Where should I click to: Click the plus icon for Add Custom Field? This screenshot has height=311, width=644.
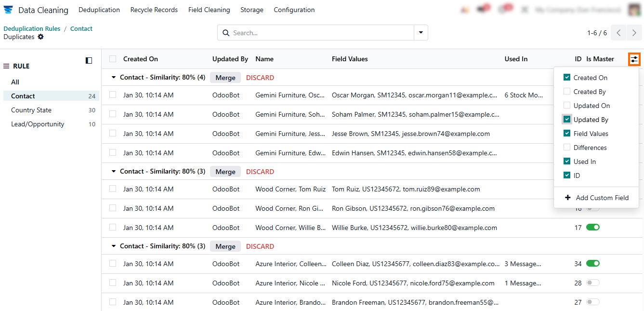[x=567, y=198]
